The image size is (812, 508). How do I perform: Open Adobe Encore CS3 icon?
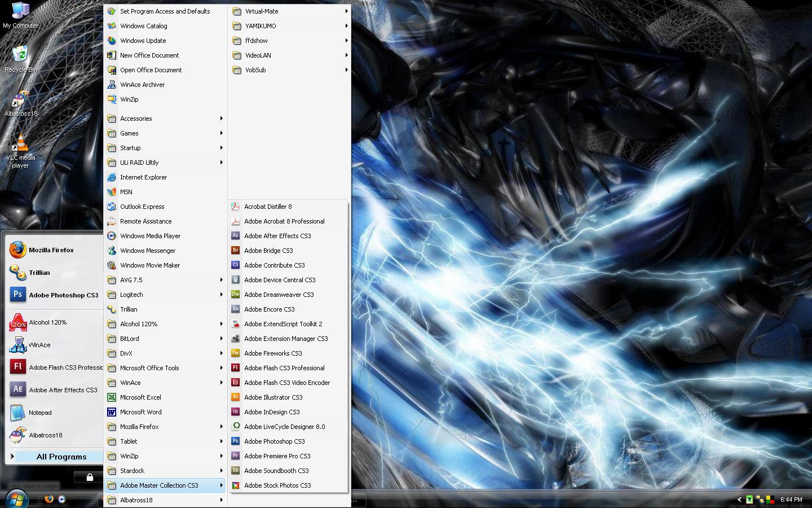click(x=236, y=309)
